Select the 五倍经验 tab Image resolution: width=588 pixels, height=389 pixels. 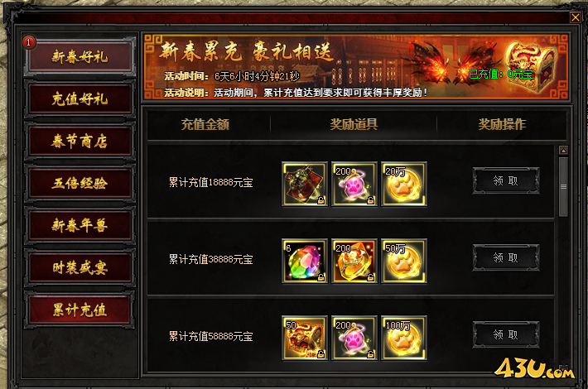[x=80, y=183]
